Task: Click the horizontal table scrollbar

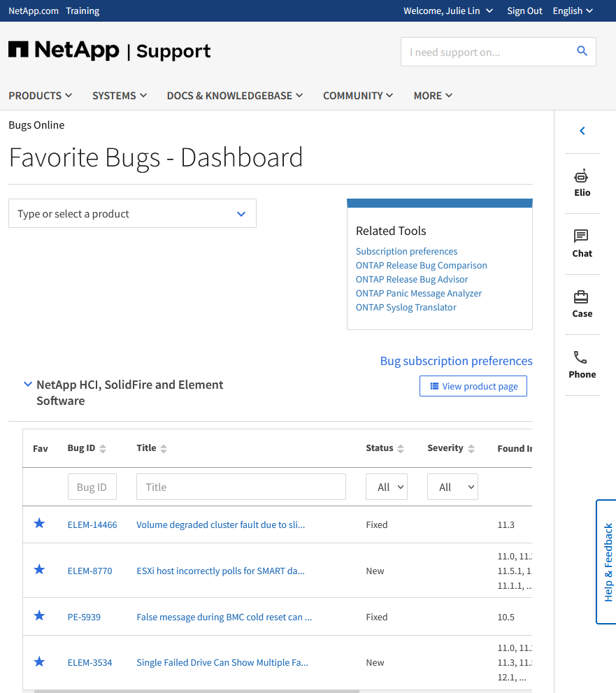Action: [196, 691]
